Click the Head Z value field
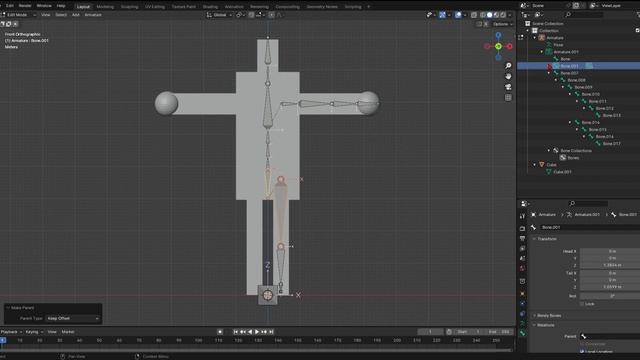Viewport: 640px width, 360px height. (610, 265)
